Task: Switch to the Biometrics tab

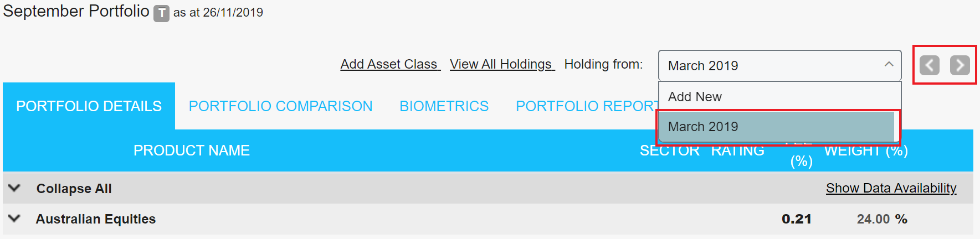Action: [x=444, y=106]
